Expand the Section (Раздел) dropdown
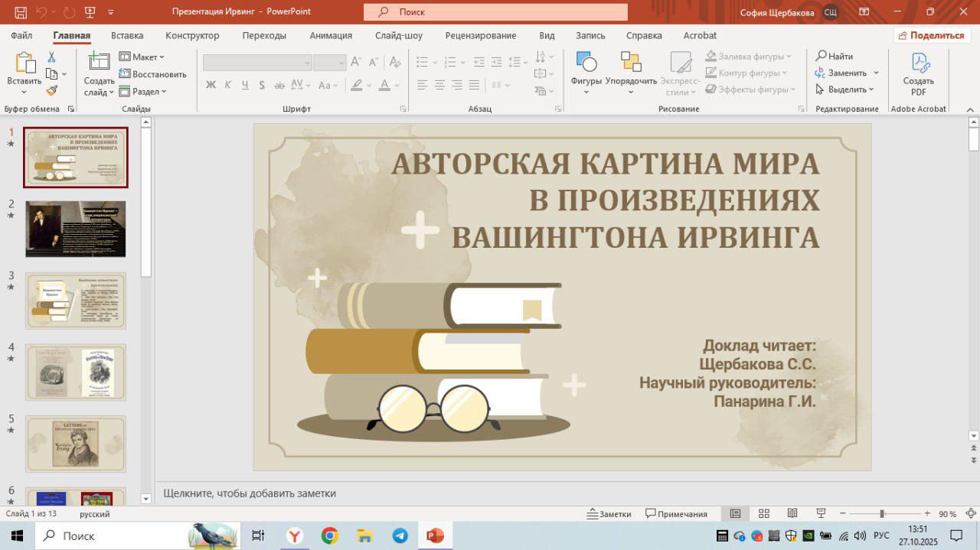Screen dimensions: 980x550 143,91
